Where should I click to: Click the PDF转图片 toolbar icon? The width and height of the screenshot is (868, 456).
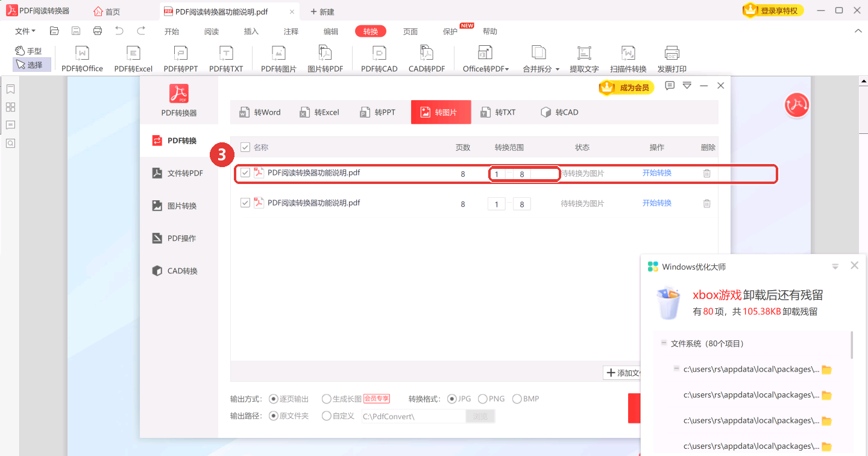(278, 59)
